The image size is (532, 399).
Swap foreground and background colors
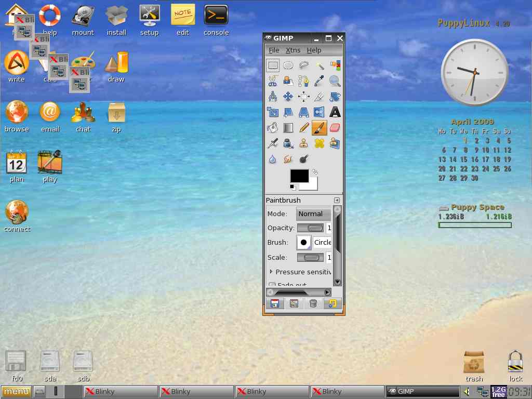315,172
